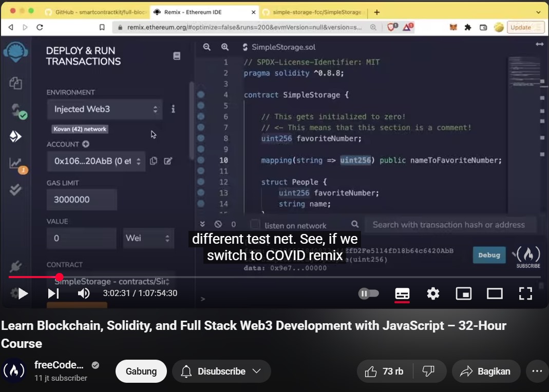Skip to next video
Screen dimensions: 549x392
point(53,293)
